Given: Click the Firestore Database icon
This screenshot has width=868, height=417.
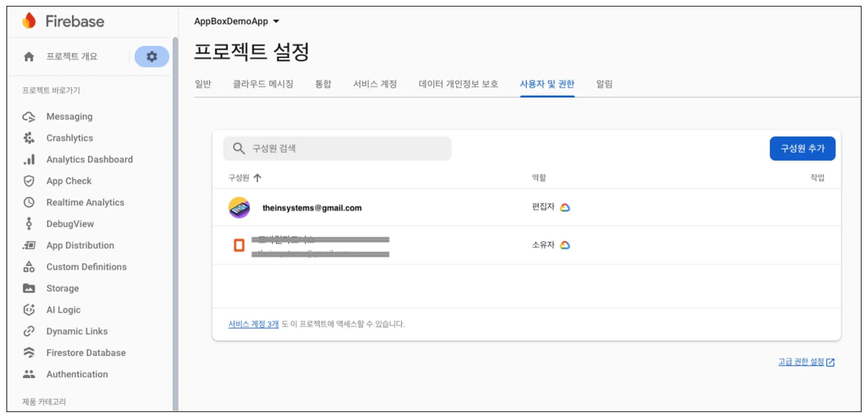Looking at the screenshot, I should (x=29, y=353).
